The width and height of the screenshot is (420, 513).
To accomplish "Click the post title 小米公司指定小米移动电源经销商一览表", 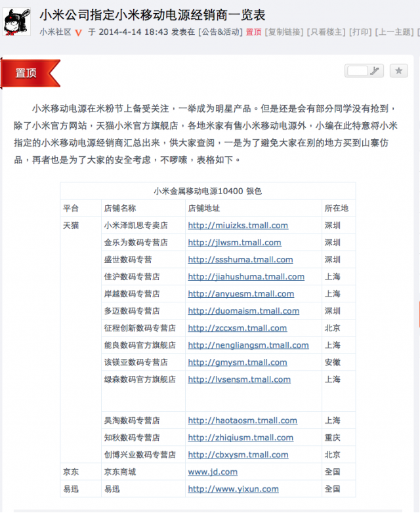I will tap(152, 15).
